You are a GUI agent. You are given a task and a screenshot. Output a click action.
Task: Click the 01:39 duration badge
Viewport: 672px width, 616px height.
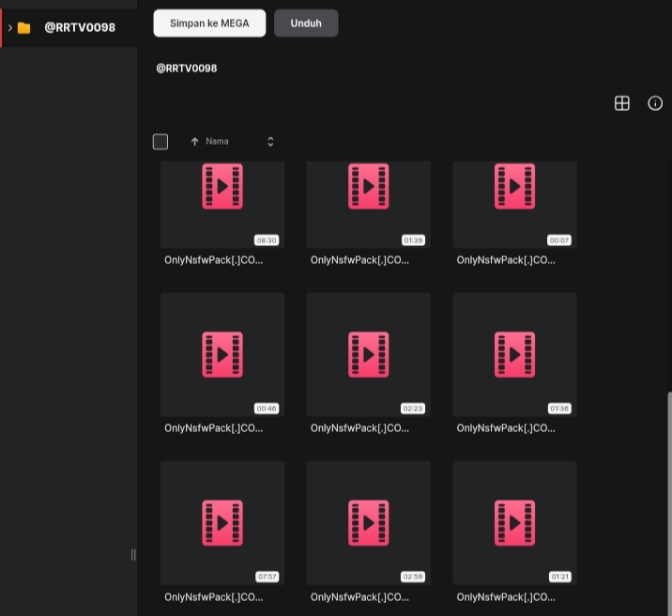tap(413, 240)
